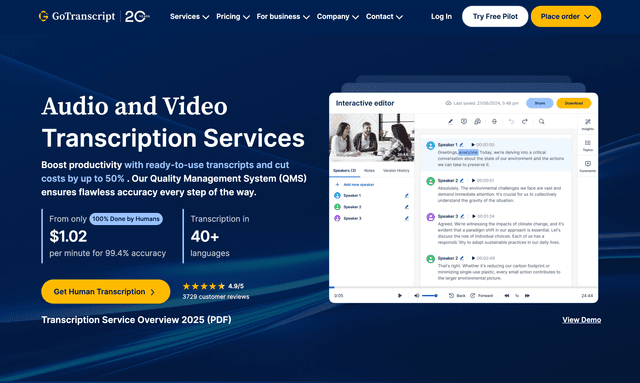640x383 pixels.
Task: Open Transcription Service Overview 2025 PDF link
Action: 136,320
